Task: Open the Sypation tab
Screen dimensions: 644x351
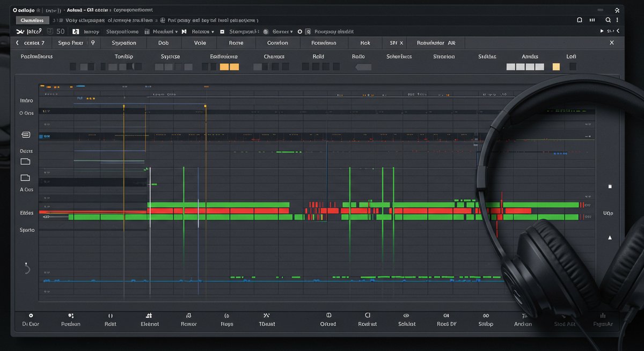Action: tap(124, 43)
